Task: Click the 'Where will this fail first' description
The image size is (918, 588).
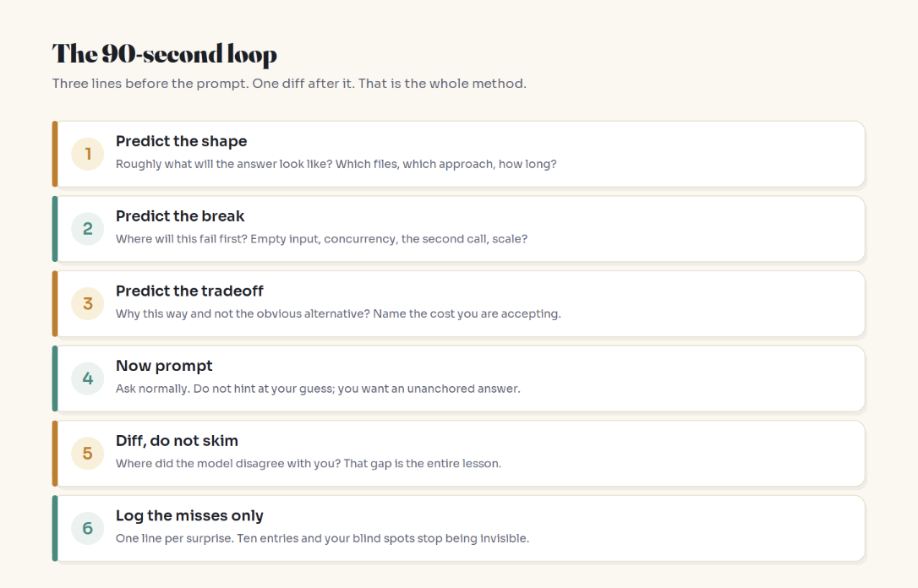Action: tap(321, 239)
